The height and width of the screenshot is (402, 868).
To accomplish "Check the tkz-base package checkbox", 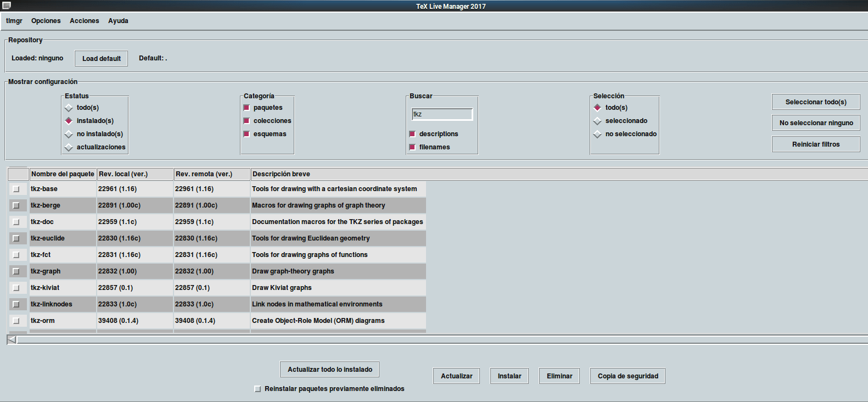I will click(16, 189).
